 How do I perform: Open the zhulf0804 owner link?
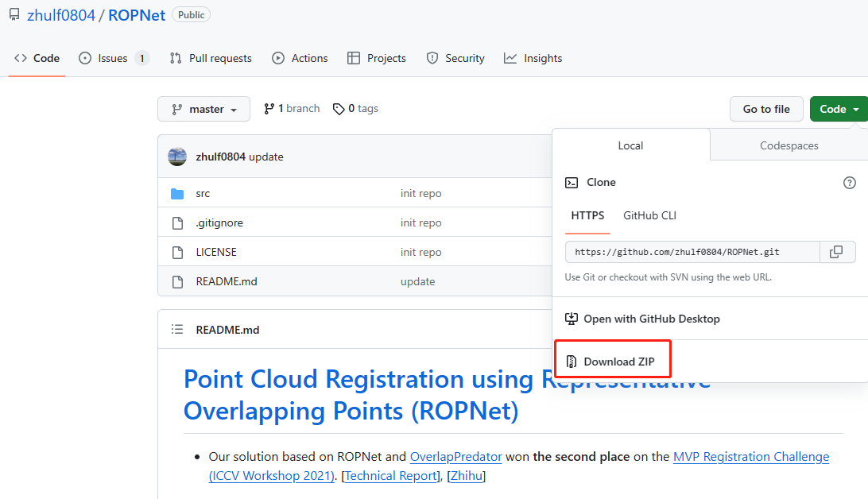(x=61, y=15)
